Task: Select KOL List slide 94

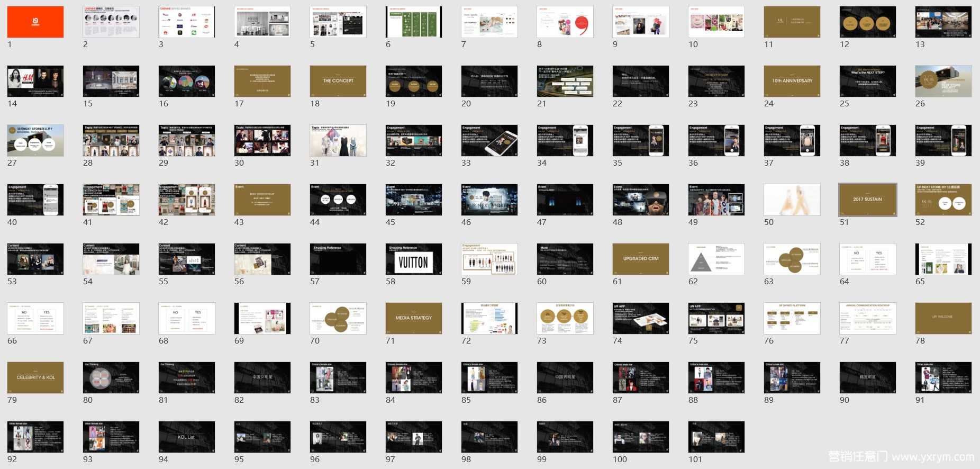Action: point(187,437)
